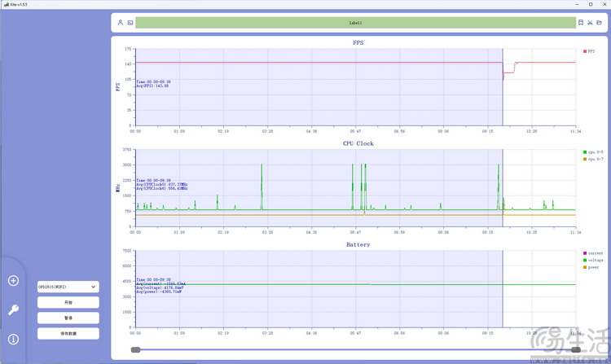Click the green label1 bar
611x364 pixels.
point(355,23)
